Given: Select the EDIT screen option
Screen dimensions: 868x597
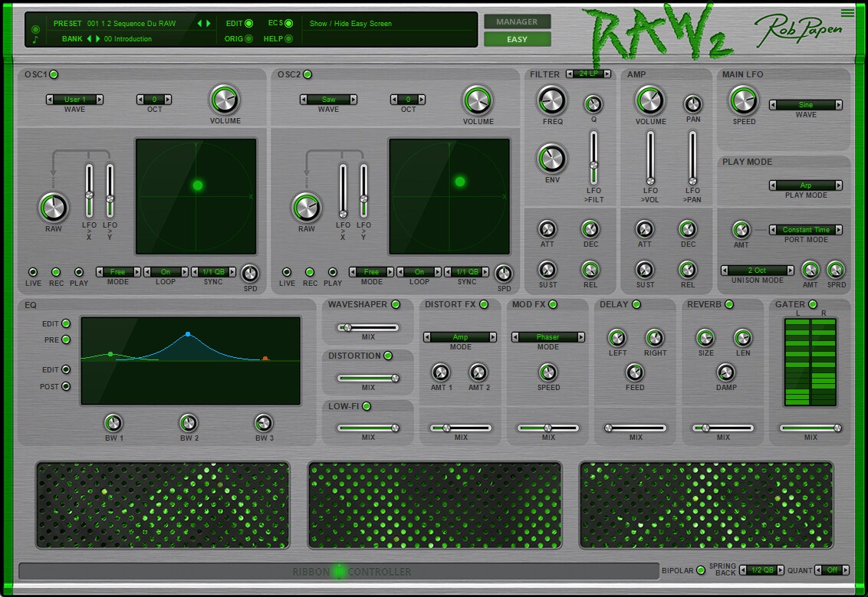Looking at the screenshot, I should (x=249, y=23).
